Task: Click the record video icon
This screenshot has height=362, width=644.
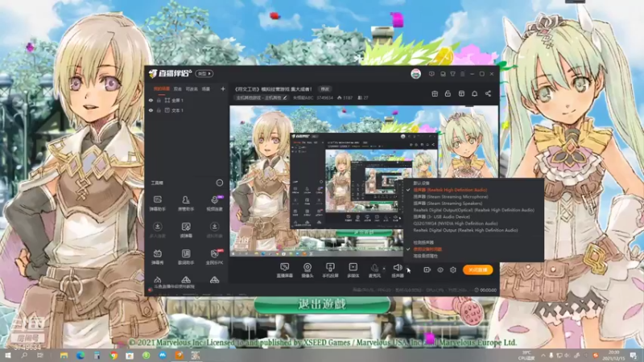Action: [x=427, y=269]
